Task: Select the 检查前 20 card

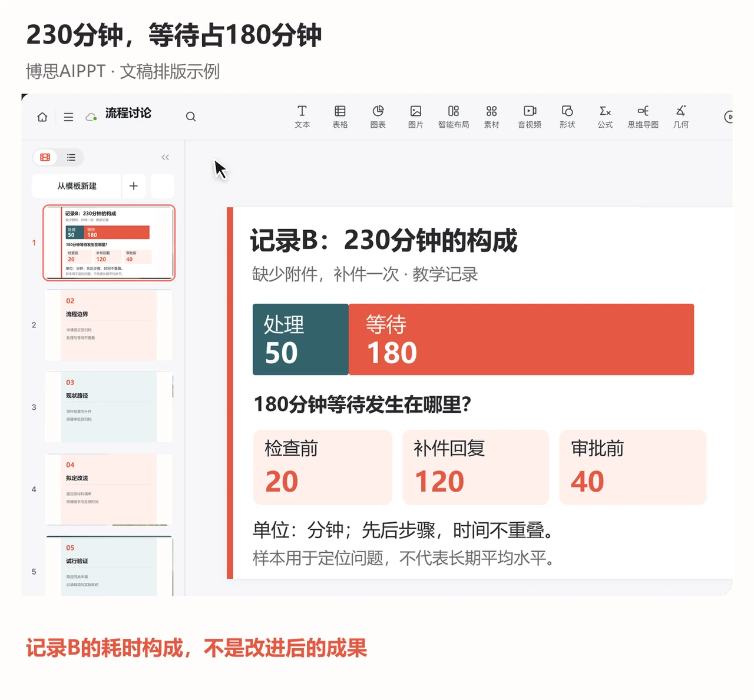Action: coord(323,467)
